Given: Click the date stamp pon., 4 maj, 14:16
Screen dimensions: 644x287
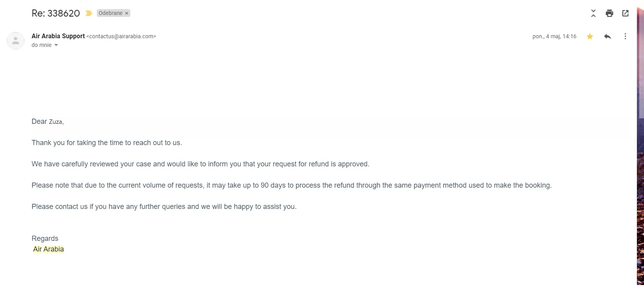Looking at the screenshot, I should pos(554,36).
